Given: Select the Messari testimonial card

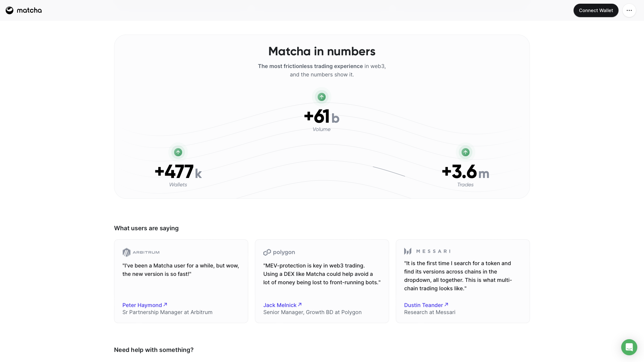Looking at the screenshot, I should click(x=463, y=281).
